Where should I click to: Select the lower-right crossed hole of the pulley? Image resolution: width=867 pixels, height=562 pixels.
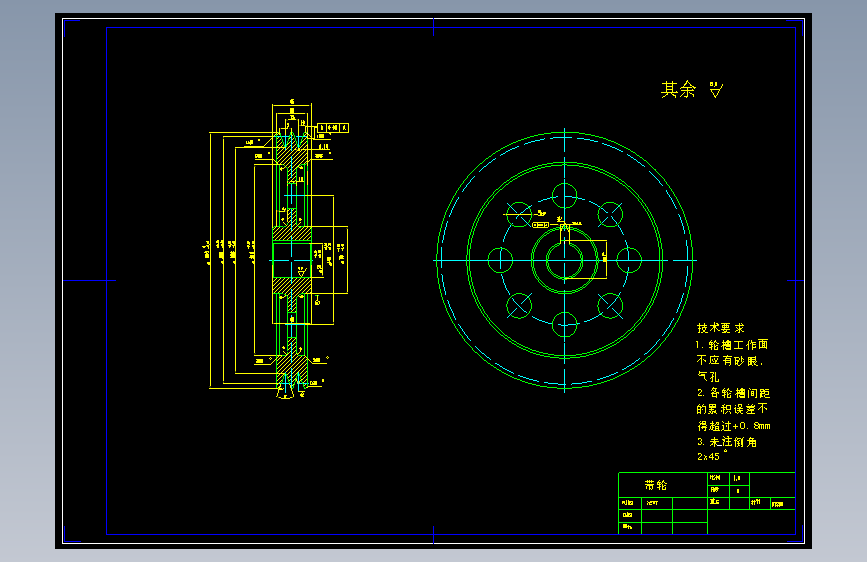tap(610, 305)
